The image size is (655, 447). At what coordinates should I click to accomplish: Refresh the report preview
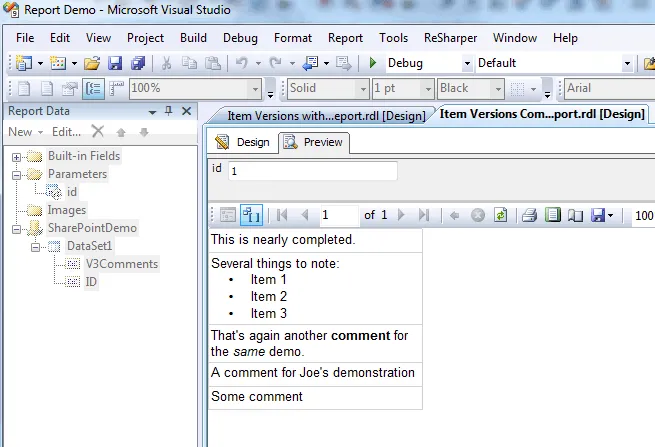[500, 215]
